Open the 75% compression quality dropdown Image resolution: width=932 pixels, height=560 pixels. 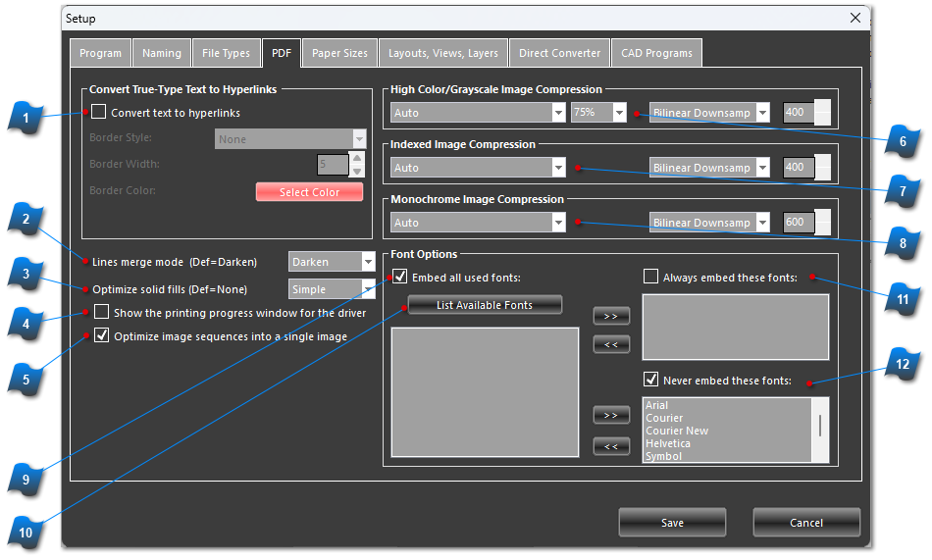619,113
